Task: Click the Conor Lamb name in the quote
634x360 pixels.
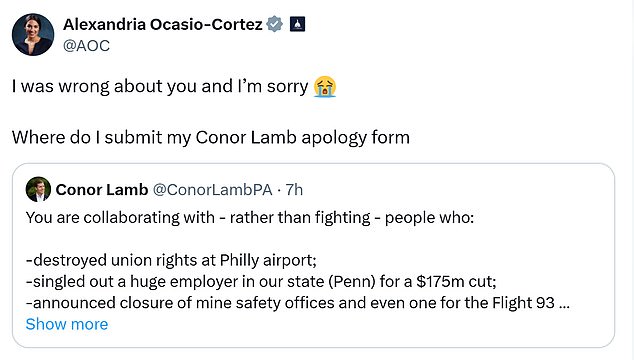Action: point(102,190)
